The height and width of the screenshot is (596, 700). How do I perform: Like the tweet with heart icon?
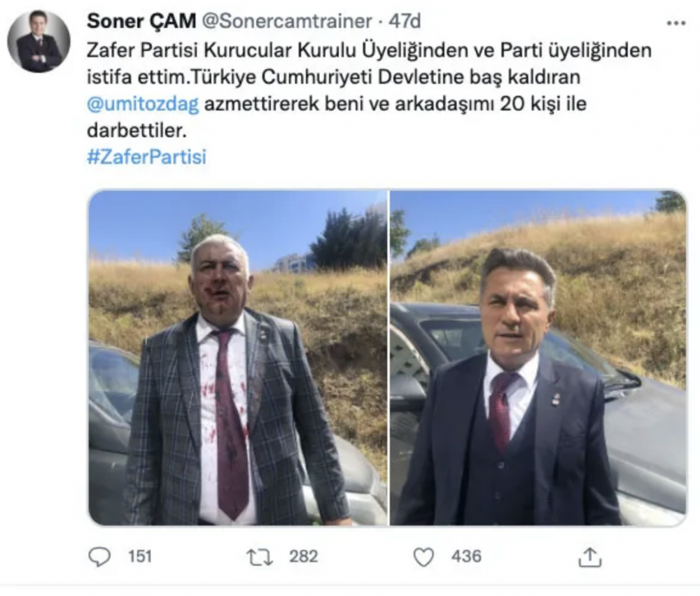tap(423, 558)
